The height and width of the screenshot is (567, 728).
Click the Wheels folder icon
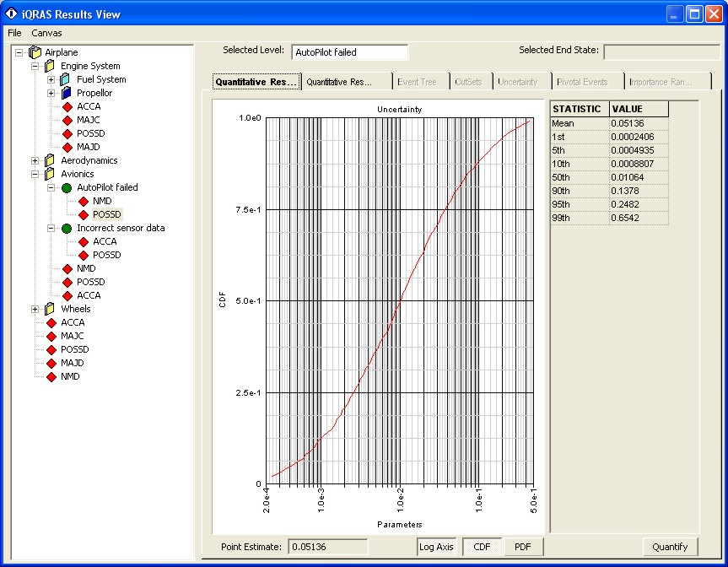click(x=50, y=309)
